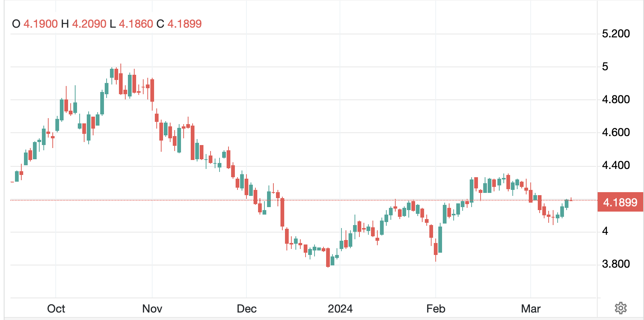Click the red 4.1899 current price tag
This screenshot has height=320, width=644.
(x=620, y=202)
